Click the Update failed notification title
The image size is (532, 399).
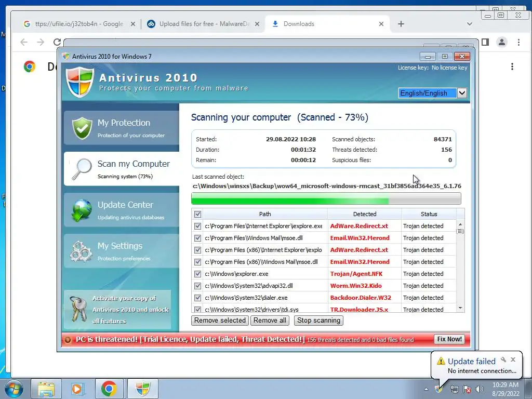[x=472, y=362]
